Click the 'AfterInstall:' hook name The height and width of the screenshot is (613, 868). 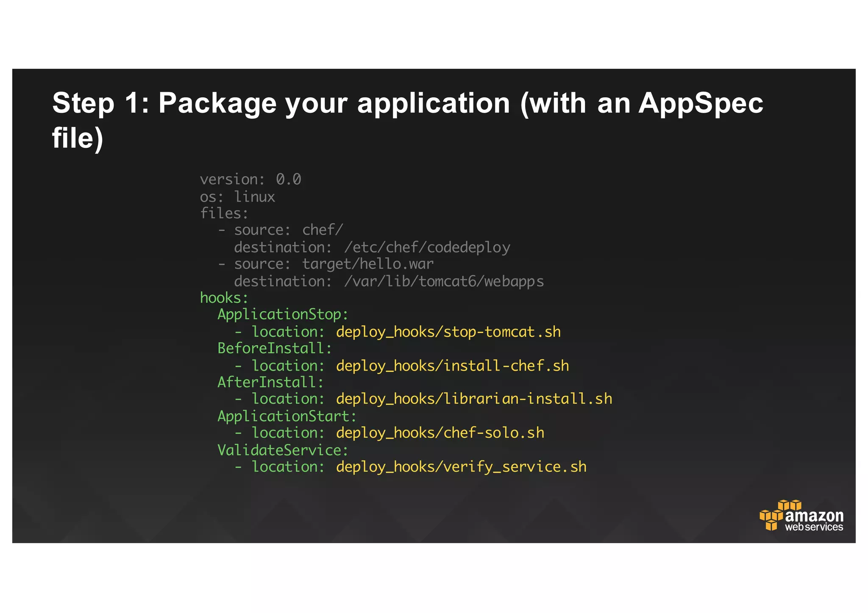click(x=270, y=383)
